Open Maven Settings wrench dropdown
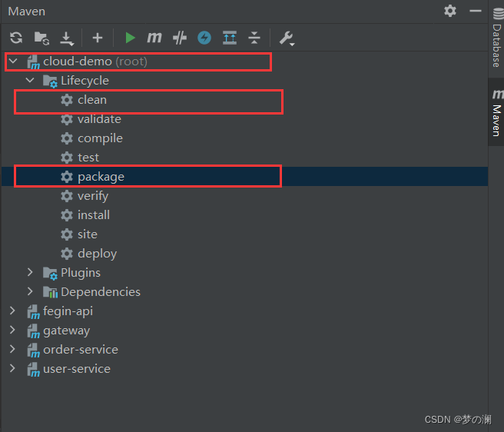The width and height of the screenshot is (504, 432). pos(287,38)
